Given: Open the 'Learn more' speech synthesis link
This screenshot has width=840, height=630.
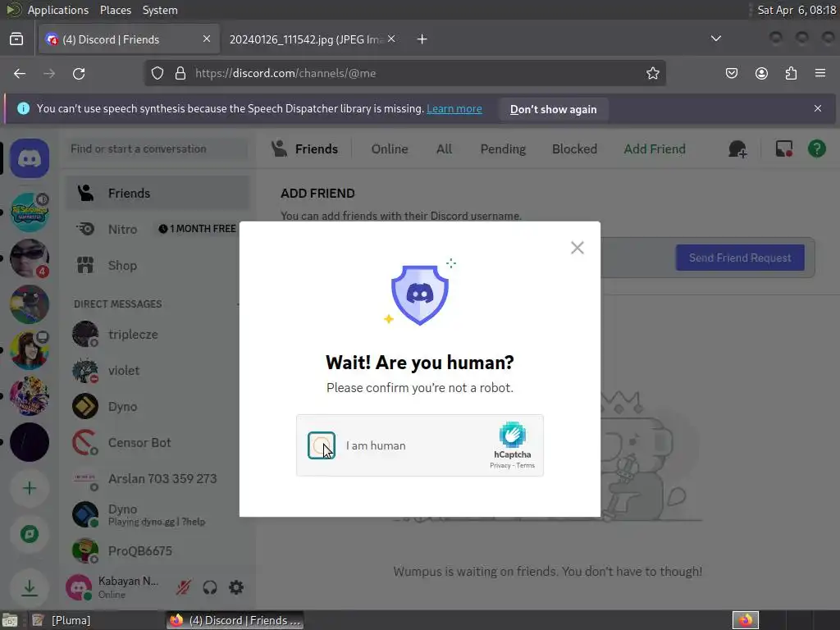Looking at the screenshot, I should point(454,109).
